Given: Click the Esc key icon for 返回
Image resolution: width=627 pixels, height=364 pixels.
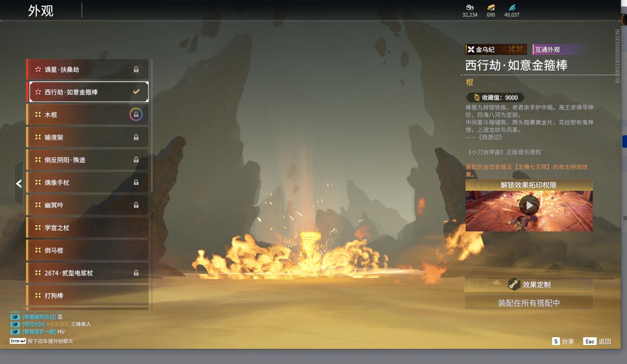Looking at the screenshot, I should 590,342.
